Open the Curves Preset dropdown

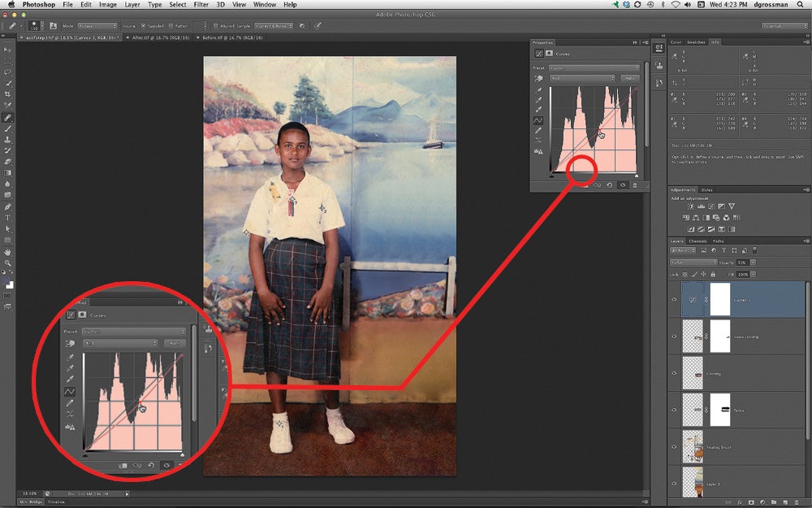pyautogui.click(x=594, y=68)
